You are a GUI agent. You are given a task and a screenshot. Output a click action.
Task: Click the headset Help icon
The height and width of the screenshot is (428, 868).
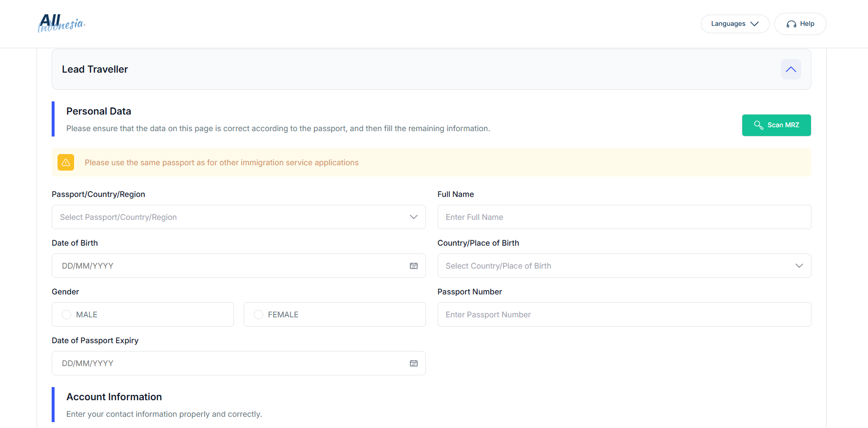point(791,24)
